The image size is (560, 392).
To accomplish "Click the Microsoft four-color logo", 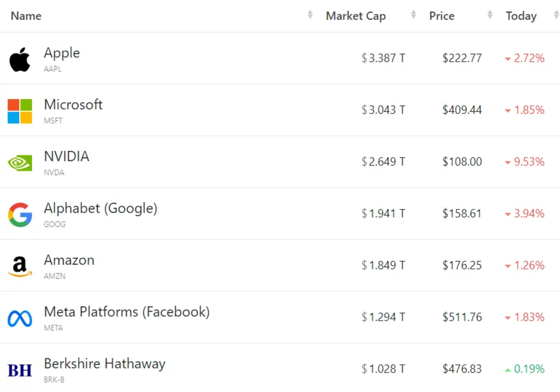I will (20, 111).
